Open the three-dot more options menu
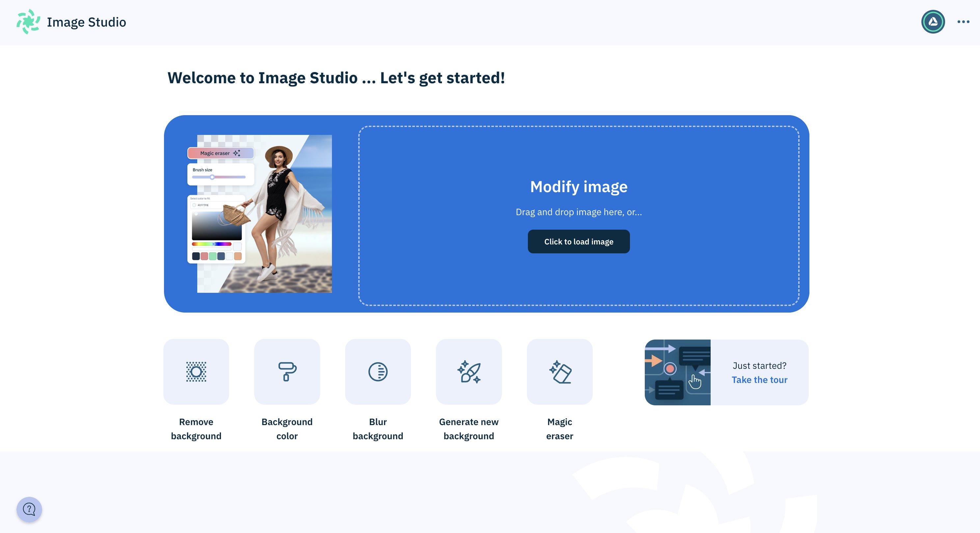This screenshot has height=533, width=980. (963, 22)
